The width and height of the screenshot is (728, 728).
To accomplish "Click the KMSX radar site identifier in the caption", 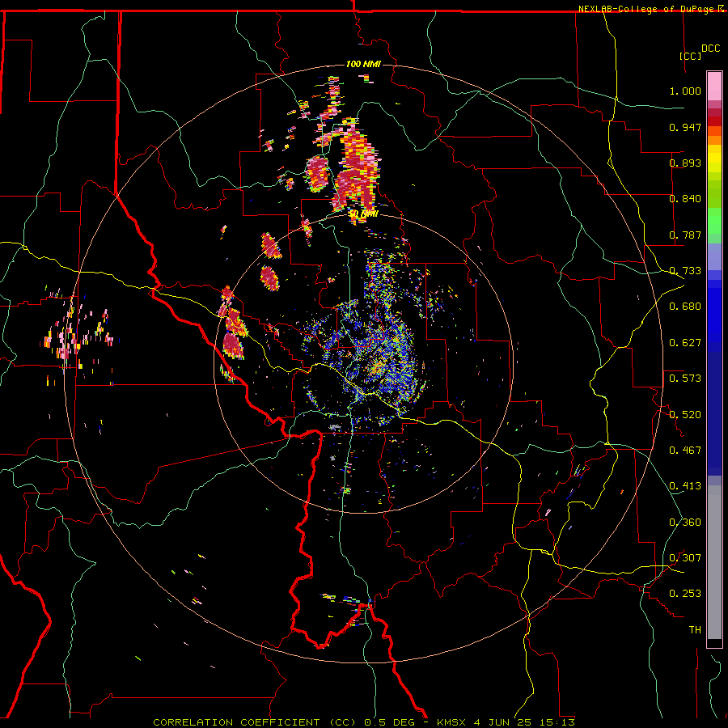I will tap(453, 722).
